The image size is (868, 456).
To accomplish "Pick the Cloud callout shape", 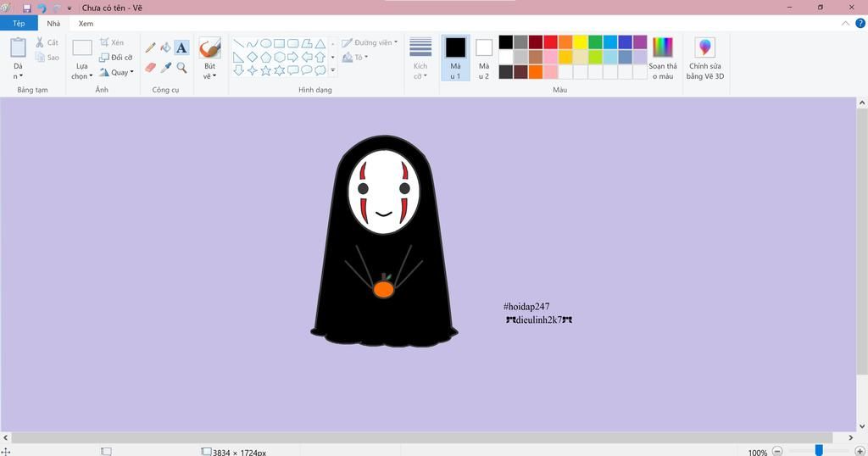I will [x=320, y=70].
